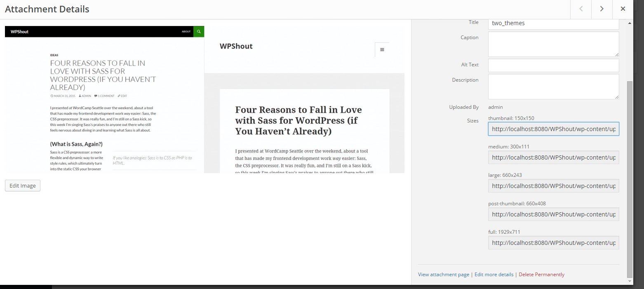Click the scrollbar up arrow
This screenshot has width=644, height=289.
[x=629, y=23]
